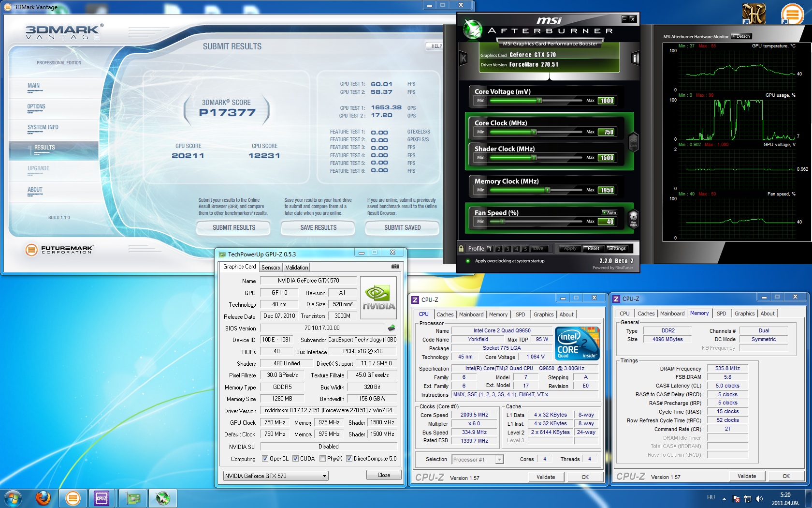This screenshot has height=508, width=812.
Task: Toggle DirectCompute 5.0 checkbox in GPU-Z
Action: click(349, 459)
